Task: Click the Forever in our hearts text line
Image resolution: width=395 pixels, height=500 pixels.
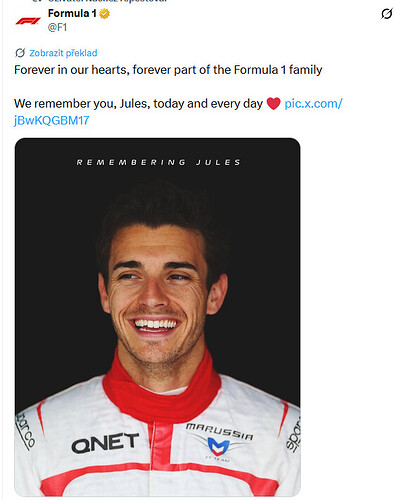Action: tap(168, 70)
